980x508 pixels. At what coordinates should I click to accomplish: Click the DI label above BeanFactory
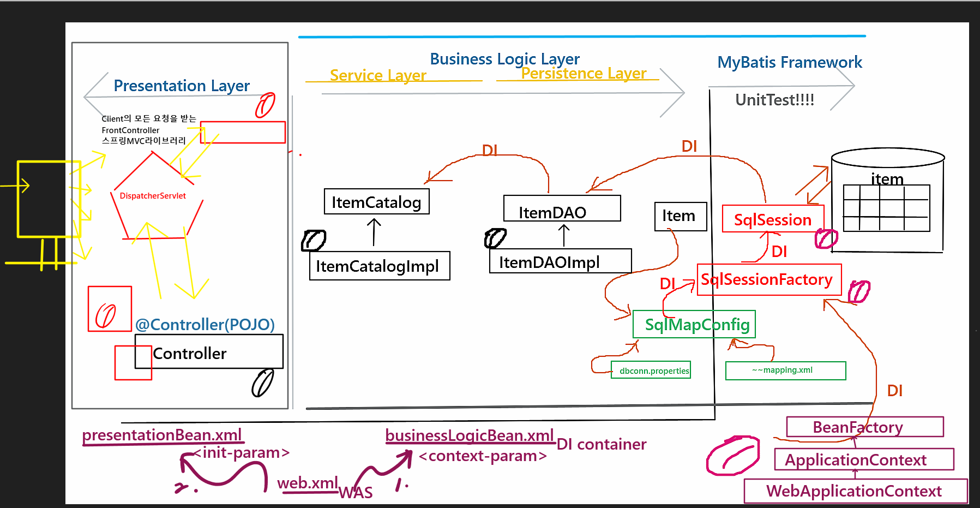(895, 391)
